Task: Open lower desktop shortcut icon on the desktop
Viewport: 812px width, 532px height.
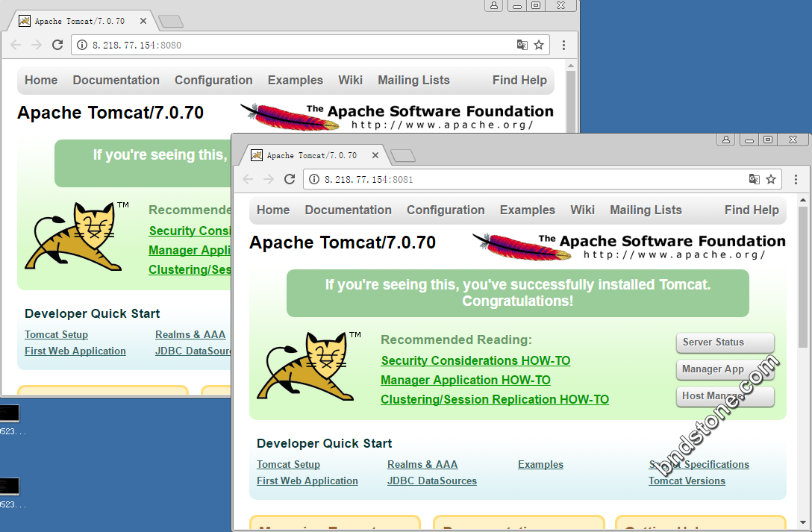Action: (9, 486)
